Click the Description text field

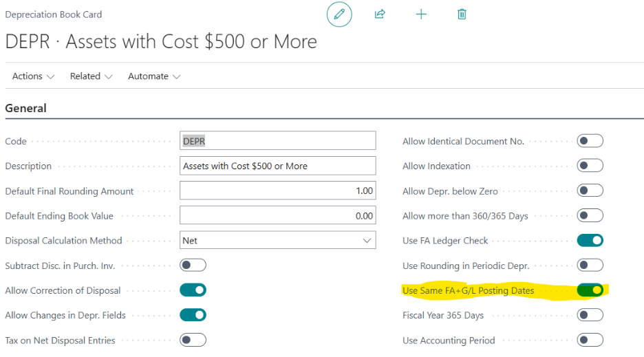point(278,166)
